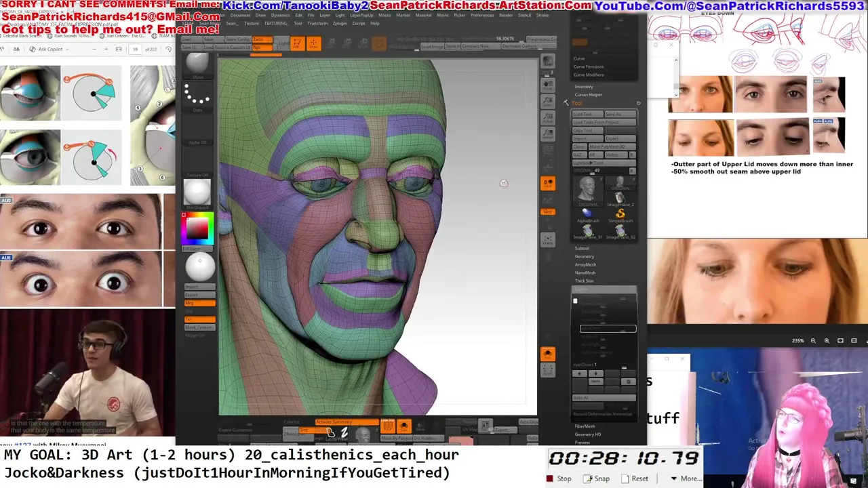The height and width of the screenshot is (488, 868).
Task: Select the Scroll tool on right shelf
Action: point(547,86)
